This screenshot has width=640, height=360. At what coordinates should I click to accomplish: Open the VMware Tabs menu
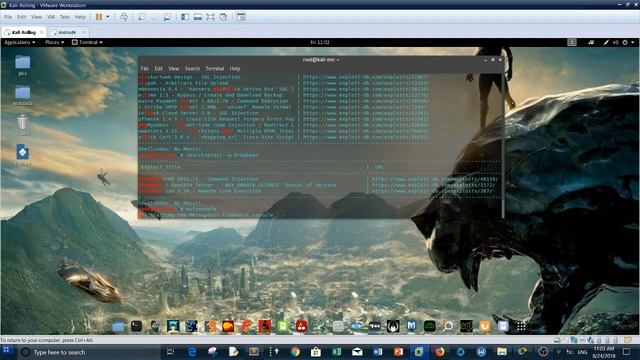(x=64, y=17)
